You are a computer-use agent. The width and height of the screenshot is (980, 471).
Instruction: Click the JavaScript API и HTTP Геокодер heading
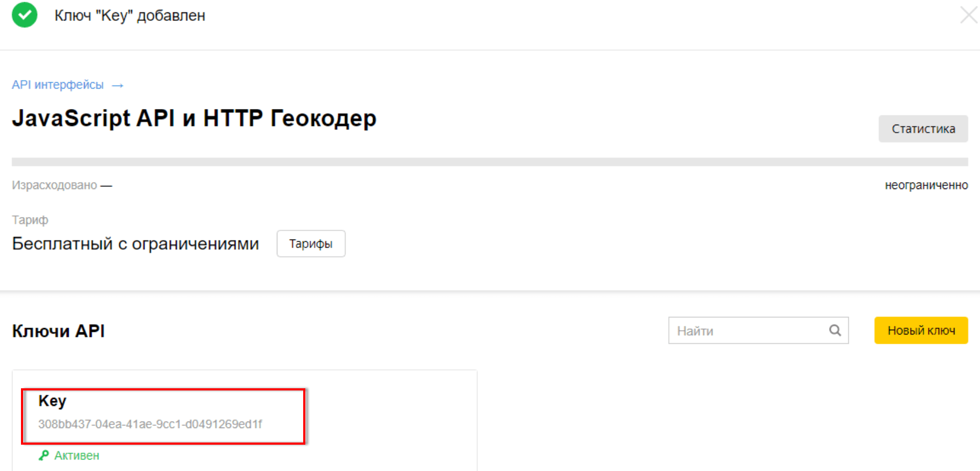click(x=194, y=118)
